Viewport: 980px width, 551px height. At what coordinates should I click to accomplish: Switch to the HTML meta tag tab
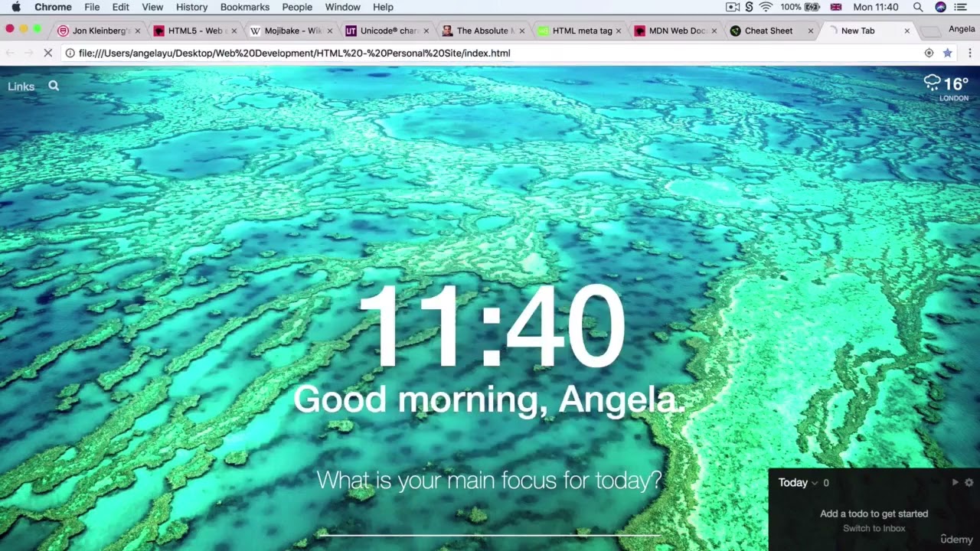pos(579,31)
